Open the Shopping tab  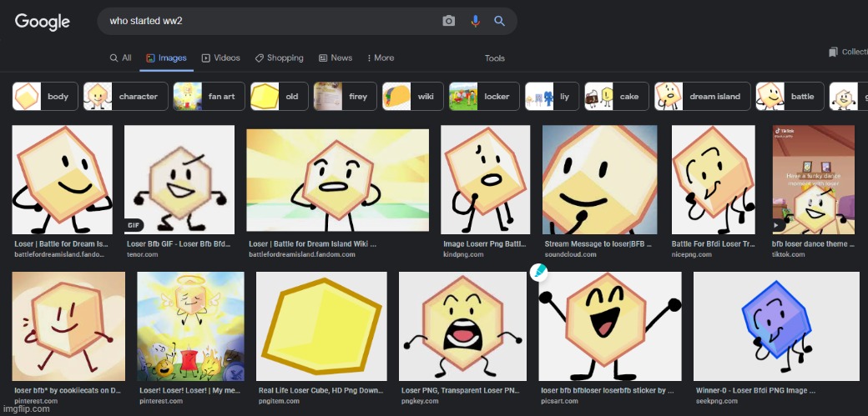pyautogui.click(x=279, y=58)
